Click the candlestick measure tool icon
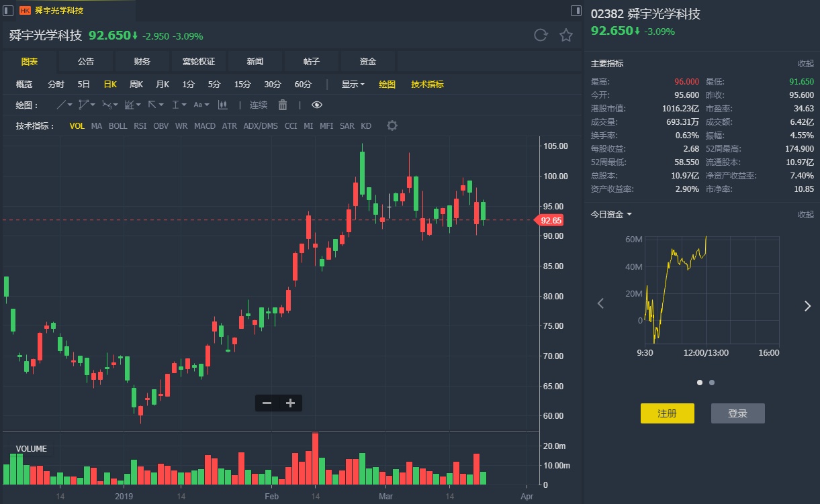The image size is (820, 504). click(223, 105)
